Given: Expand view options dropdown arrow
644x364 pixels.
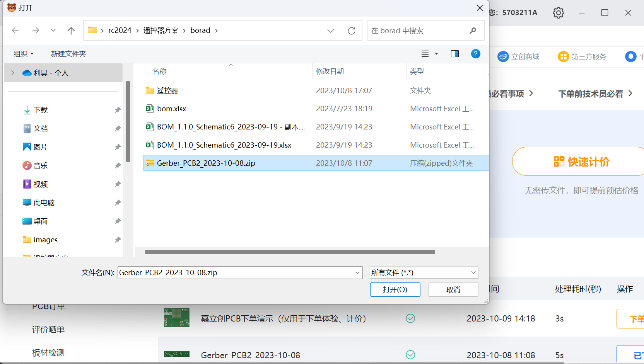Looking at the screenshot, I should (x=436, y=54).
